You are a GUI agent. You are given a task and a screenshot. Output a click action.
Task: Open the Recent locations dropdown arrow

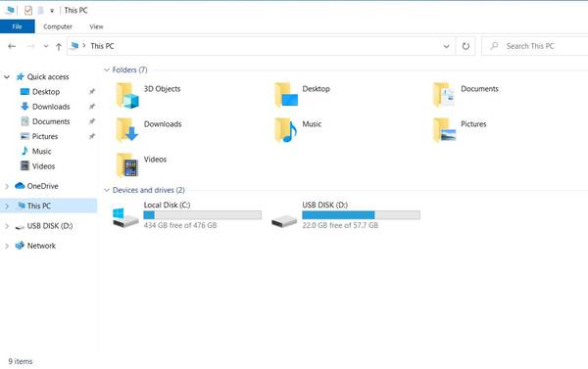click(46, 46)
